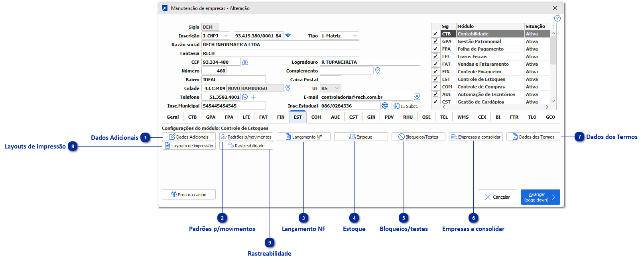Click the Razão social input field
The height and width of the screenshot is (264, 644).
point(280,45)
